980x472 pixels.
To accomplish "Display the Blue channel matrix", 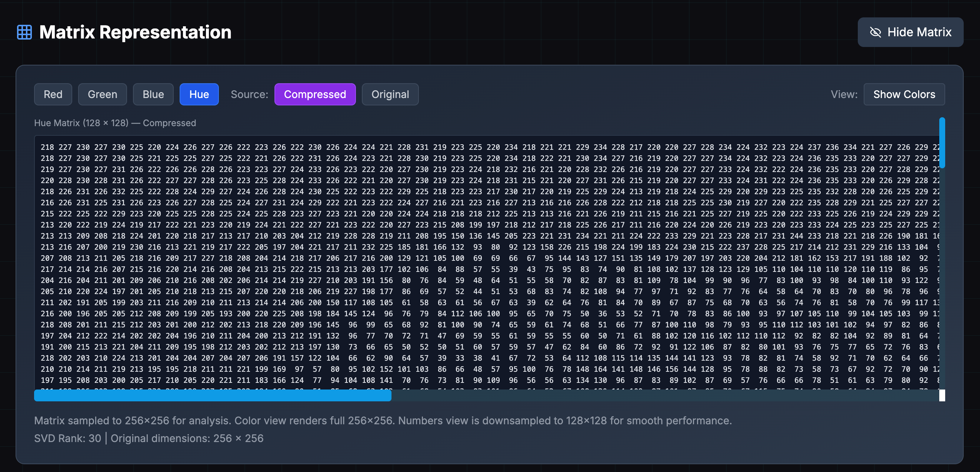I will pos(153,94).
